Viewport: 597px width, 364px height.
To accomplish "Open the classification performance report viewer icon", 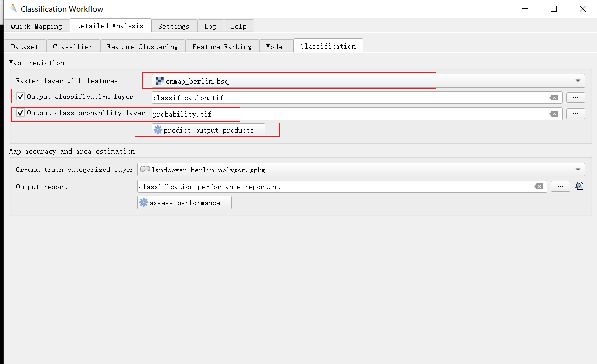I will click(579, 186).
